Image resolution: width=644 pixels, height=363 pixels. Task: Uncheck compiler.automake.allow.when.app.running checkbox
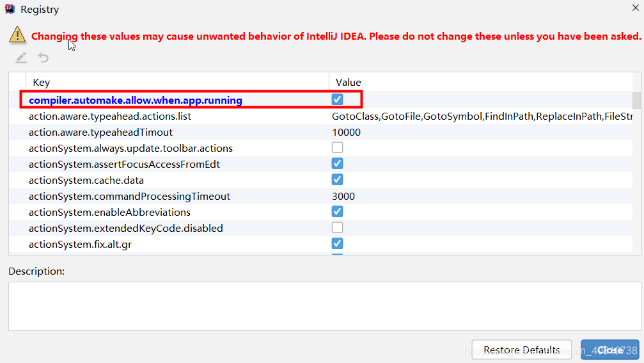(337, 99)
